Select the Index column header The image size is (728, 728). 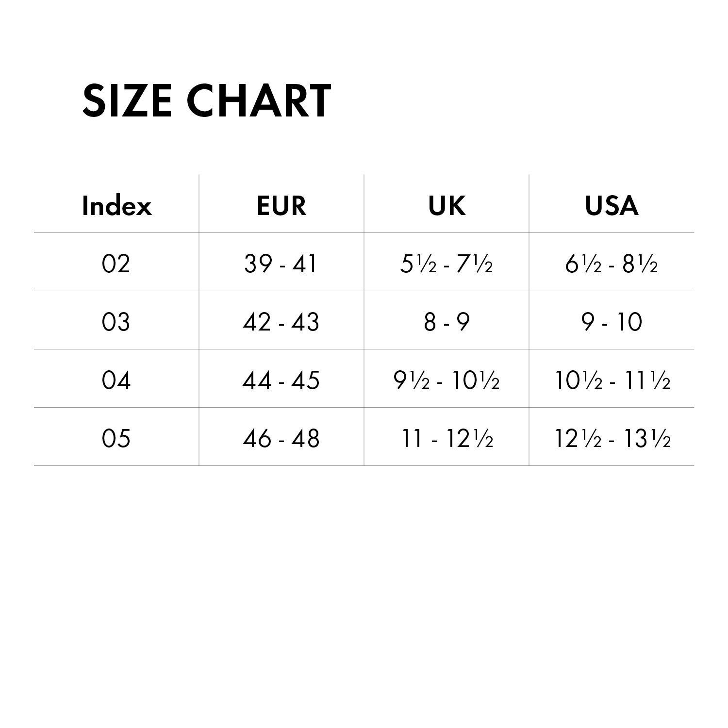click(x=116, y=206)
